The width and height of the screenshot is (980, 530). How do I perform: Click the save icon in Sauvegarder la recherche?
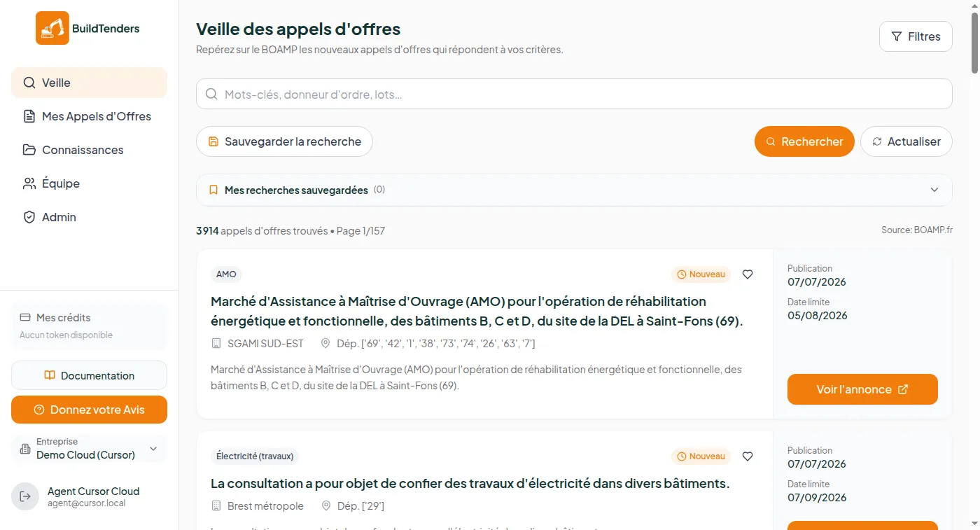pyautogui.click(x=213, y=141)
